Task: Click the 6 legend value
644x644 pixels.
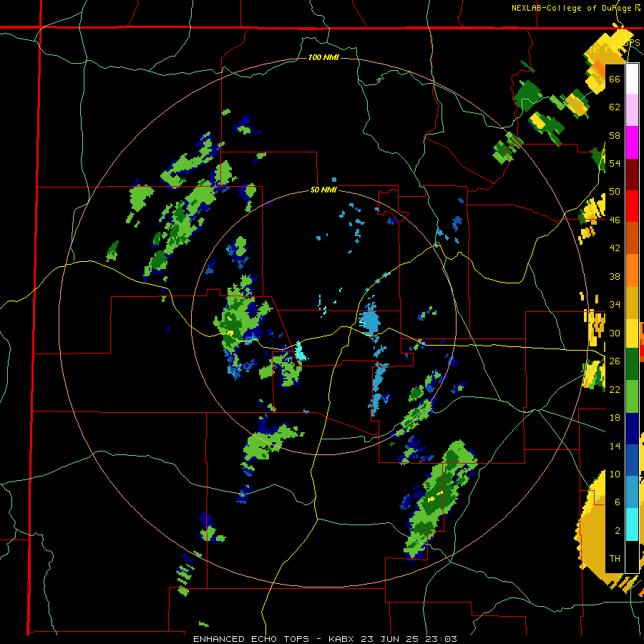Action: pos(618,502)
